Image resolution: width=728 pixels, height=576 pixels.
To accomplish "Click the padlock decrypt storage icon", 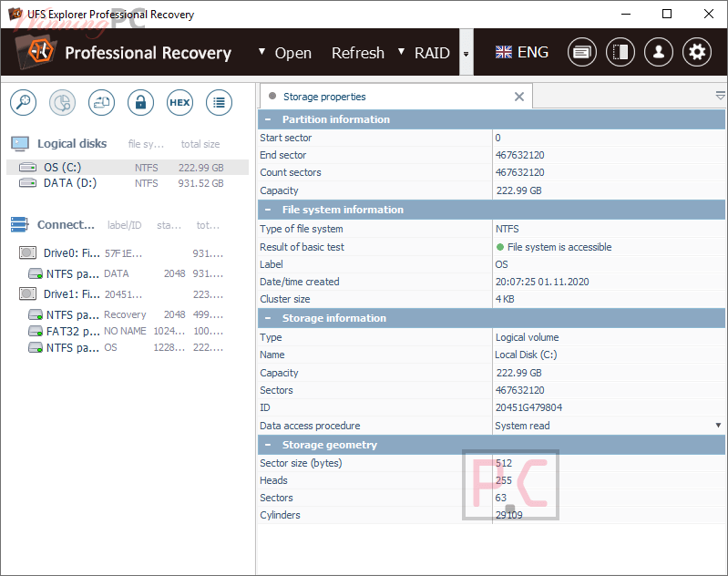I will 140,103.
